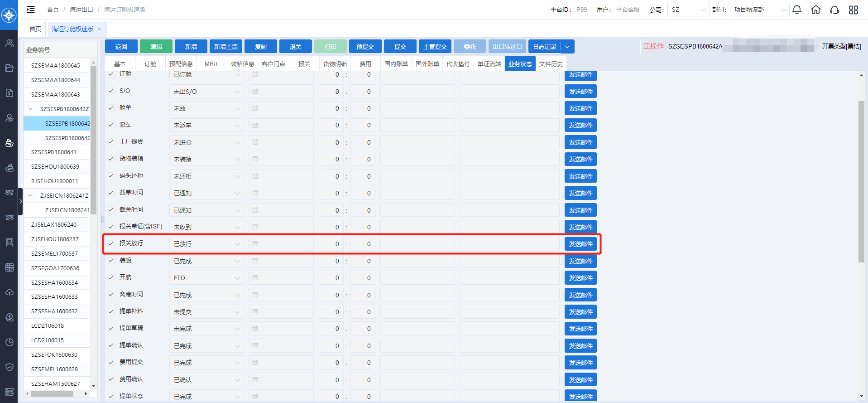This screenshot has width=868, height=403.
Task: Toggle the 装船 row checkbox
Action: pyautogui.click(x=111, y=261)
